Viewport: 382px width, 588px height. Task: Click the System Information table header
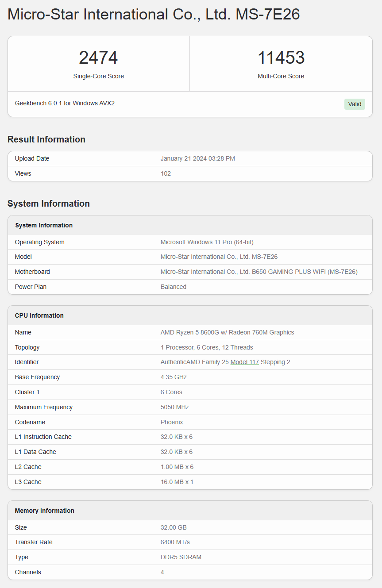click(44, 225)
